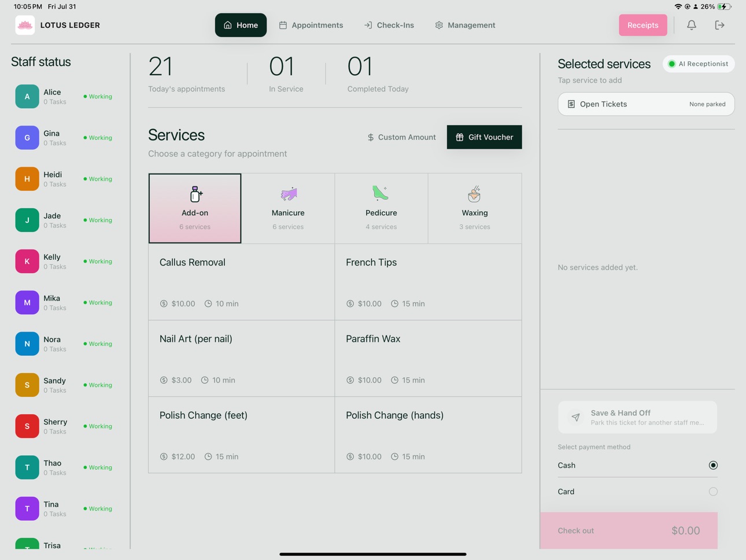Screen dimensions: 746x560
Task: Go to the Home tab
Action: pos(241,25)
